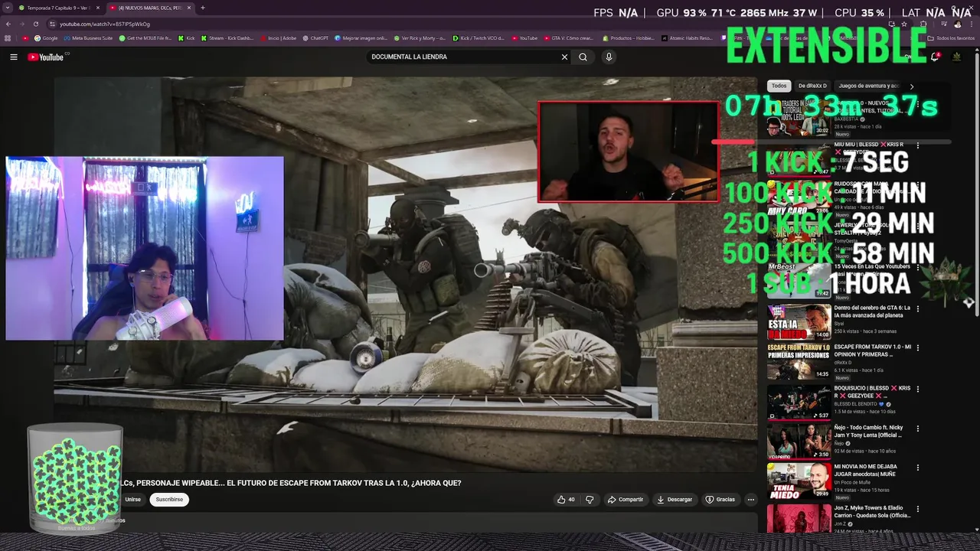
Task: Go to the YouTube home logo
Action: pyautogui.click(x=46, y=57)
